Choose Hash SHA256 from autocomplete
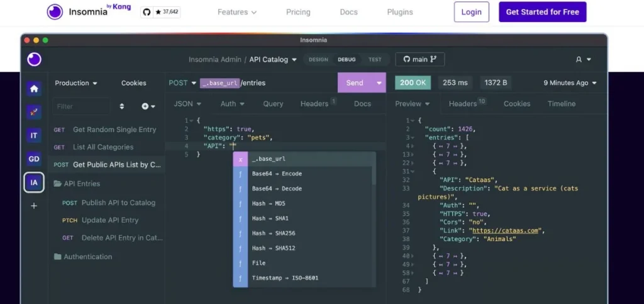The width and height of the screenshot is (644, 304). coord(303,234)
